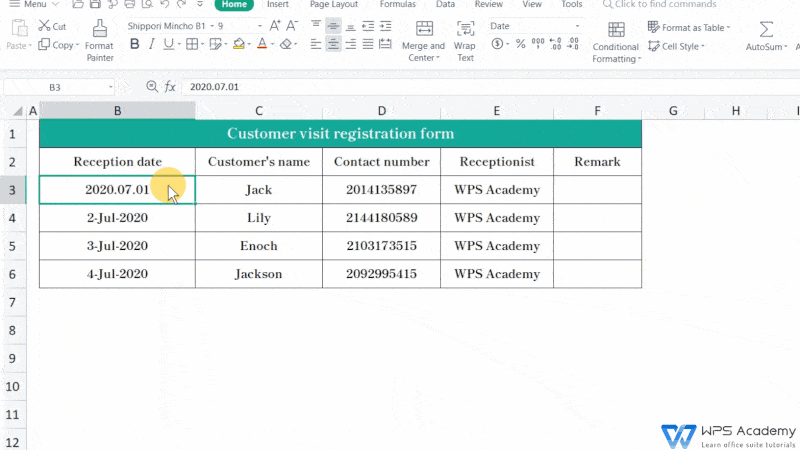
Task: Expand the Conditional Formatting menu
Action: tap(639, 59)
